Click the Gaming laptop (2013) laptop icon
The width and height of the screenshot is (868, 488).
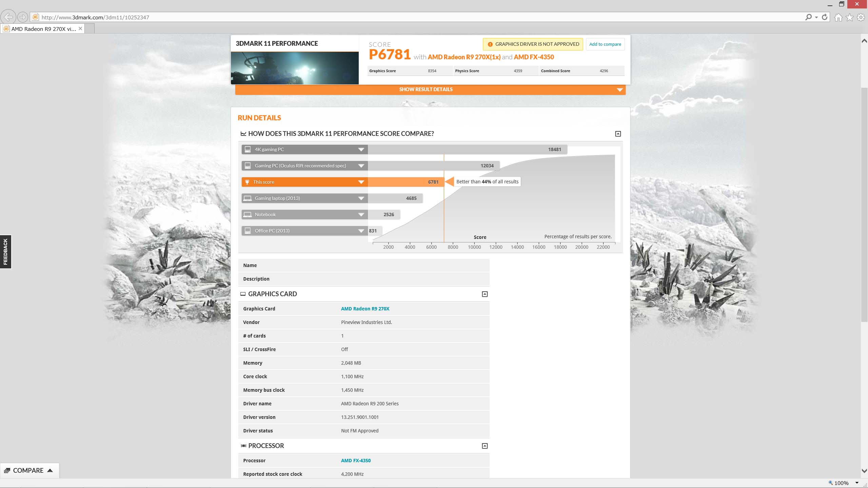(x=248, y=198)
